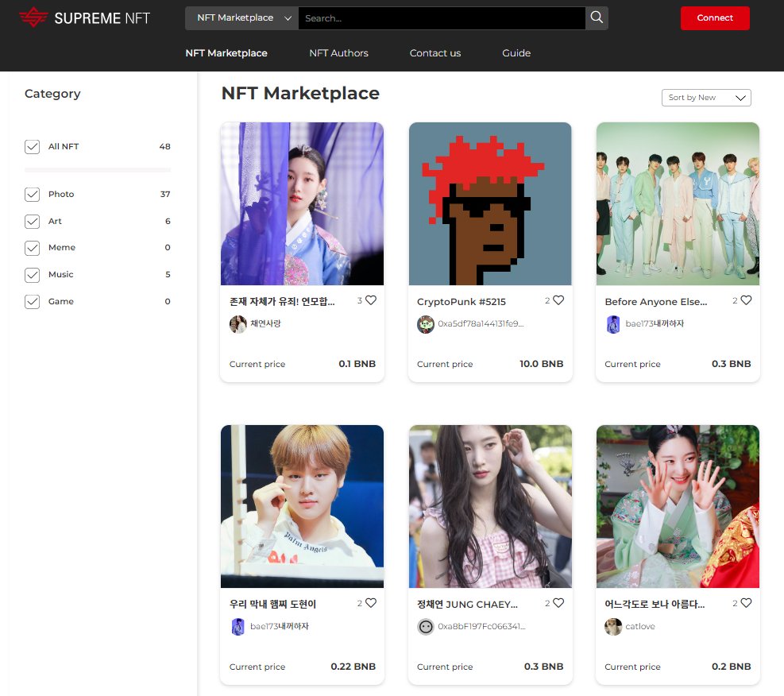Click 0.22 BNB price text

(353, 666)
